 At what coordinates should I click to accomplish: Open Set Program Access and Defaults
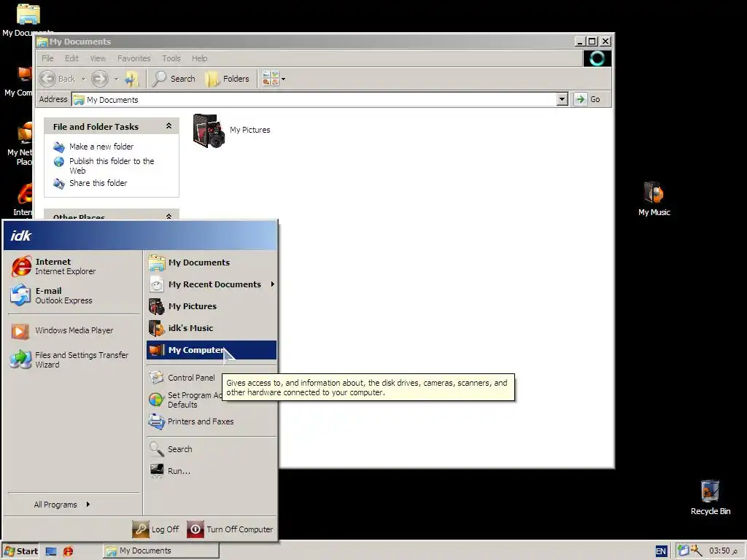[185, 400]
